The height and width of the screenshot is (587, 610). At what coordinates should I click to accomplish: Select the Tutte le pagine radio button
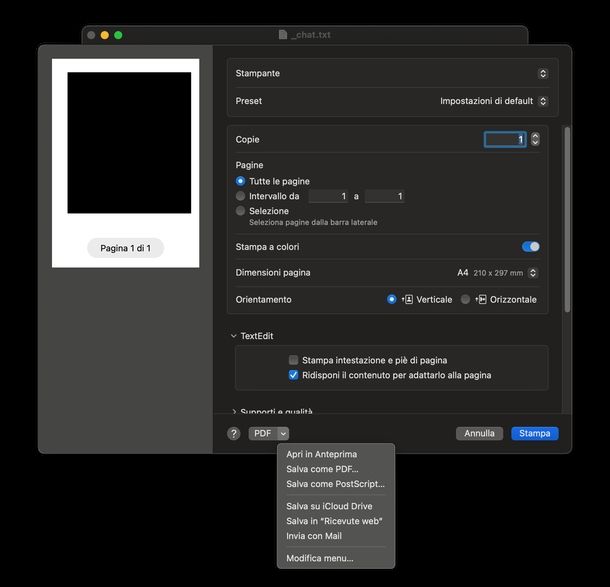tap(240, 181)
